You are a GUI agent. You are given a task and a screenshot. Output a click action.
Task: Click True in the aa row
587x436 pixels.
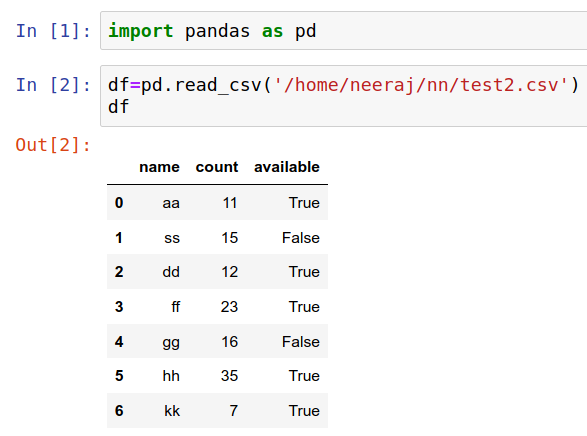click(304, 203)
